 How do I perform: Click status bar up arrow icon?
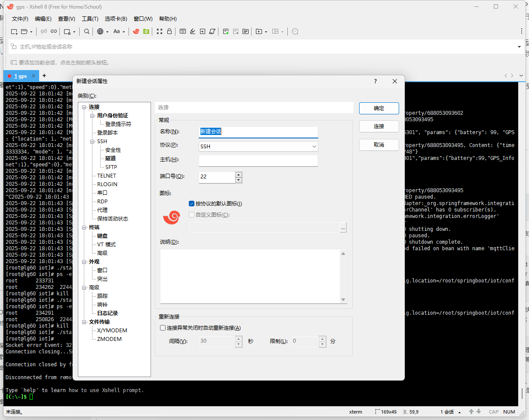(472, 412)
